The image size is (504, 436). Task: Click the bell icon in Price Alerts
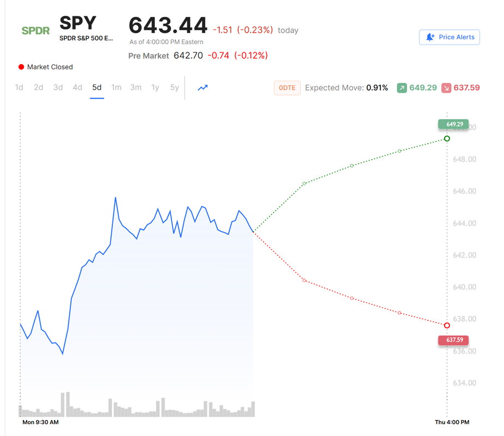[430, 37]
